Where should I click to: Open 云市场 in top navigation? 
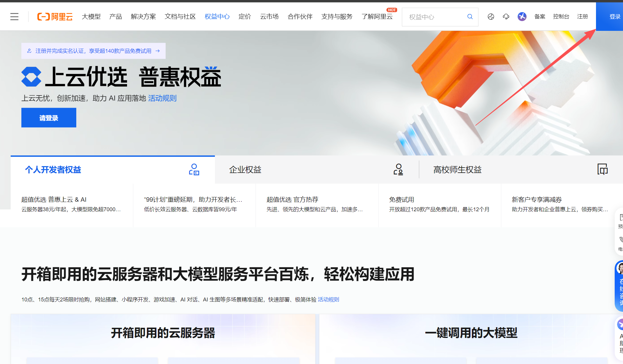pos(270,17)
